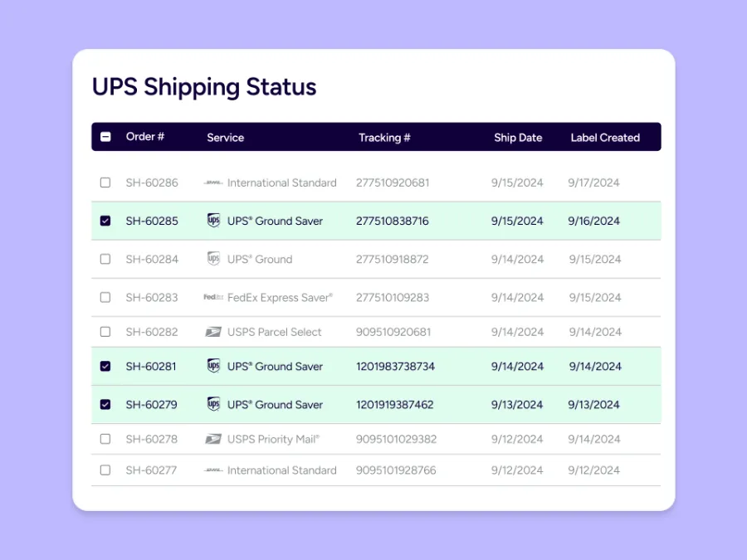The width and height of the screenshot is (747, 560).
Task: Deselect the checkbox for order SH-60279
Action: pyautogui.click(x=105, y=405)
